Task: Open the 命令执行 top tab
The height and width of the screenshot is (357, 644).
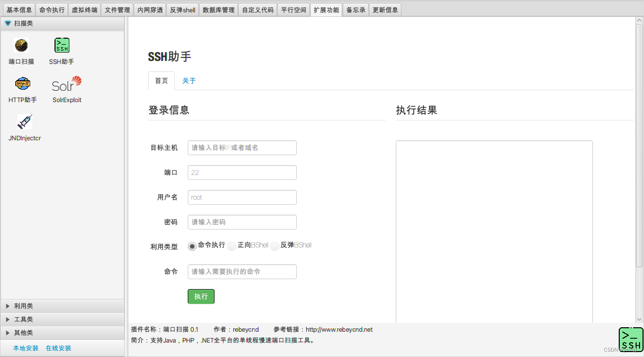Action: click(52, 10)
